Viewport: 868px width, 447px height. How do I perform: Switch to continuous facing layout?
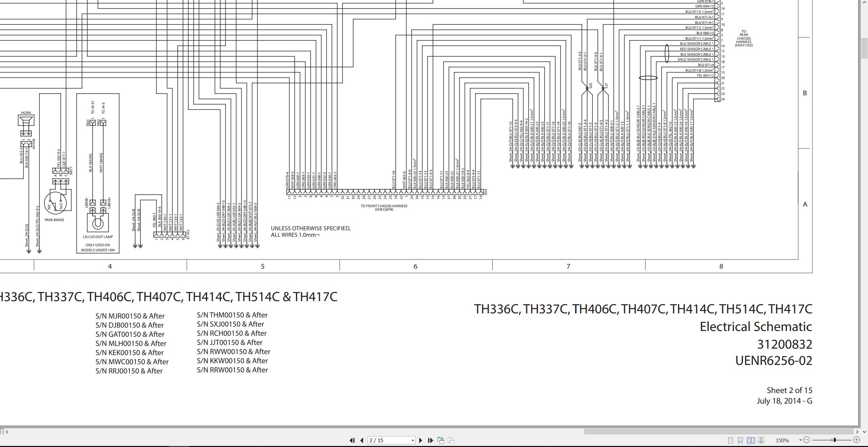(x=761, y=440)
